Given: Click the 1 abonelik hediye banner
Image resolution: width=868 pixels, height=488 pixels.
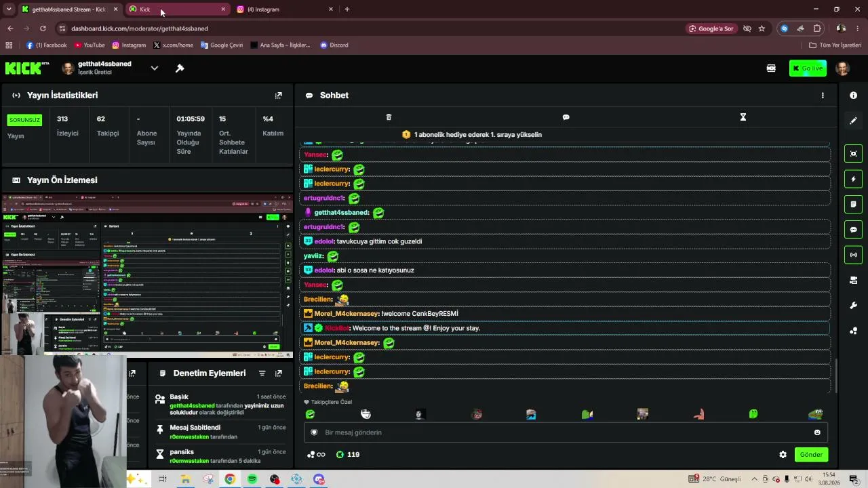Looking at the screenshot, I should point(472,135).
